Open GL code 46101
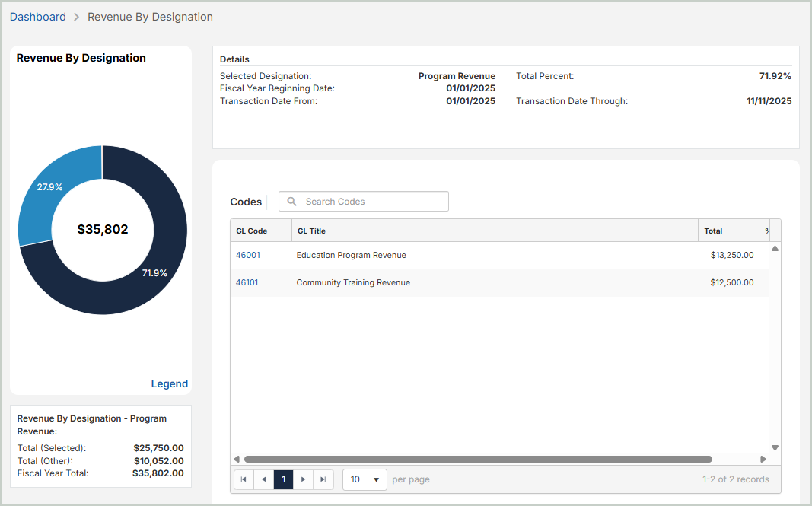812x506 pixels. [247, 282]
